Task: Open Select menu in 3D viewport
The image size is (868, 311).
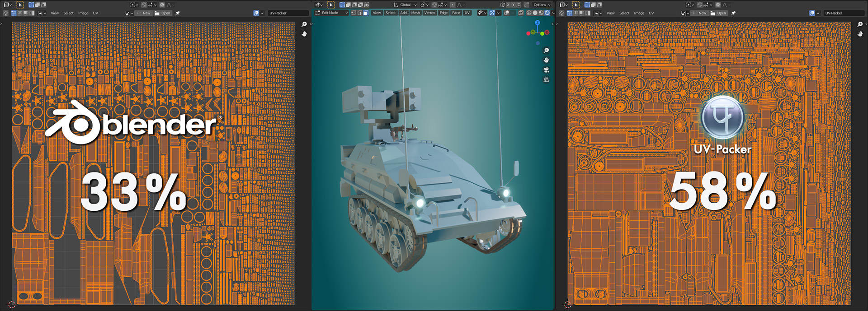Action: [391, 13]
